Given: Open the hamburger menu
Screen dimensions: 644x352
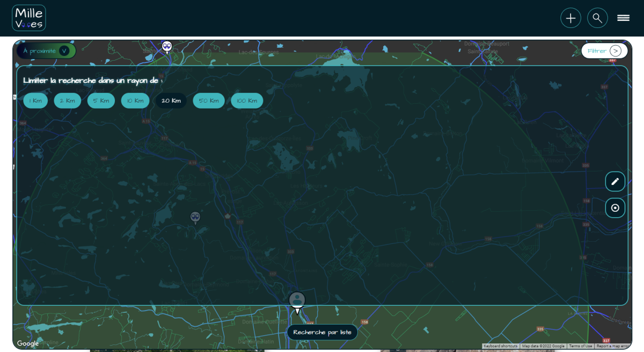Looking at the screenshot, I should 623,18.
